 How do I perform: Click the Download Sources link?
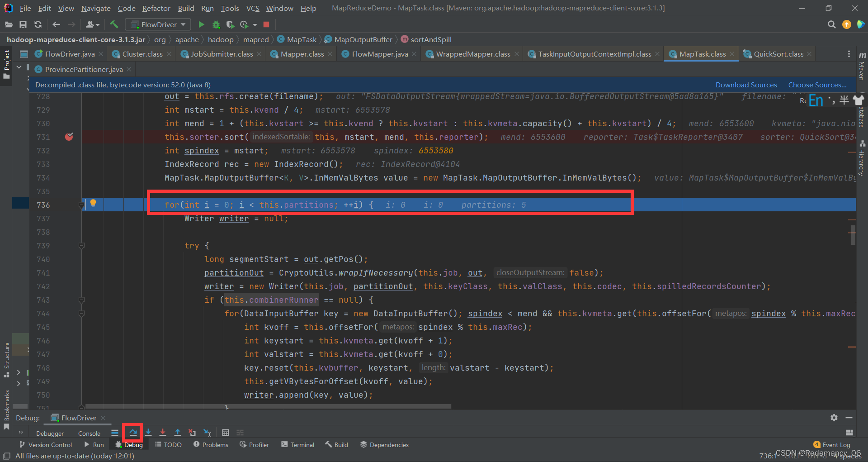pyautogui.click(x=746, y=85)
